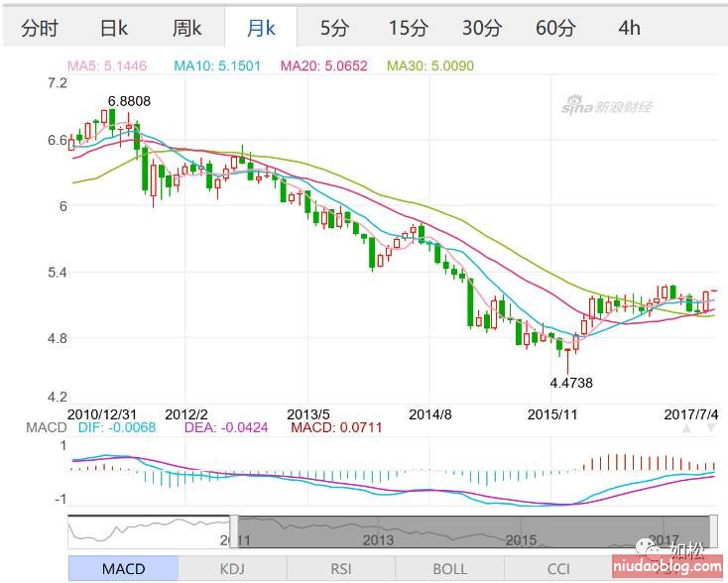Grab the left handle of the range slider
Screen dimensions: 728x583
[234, 531]
